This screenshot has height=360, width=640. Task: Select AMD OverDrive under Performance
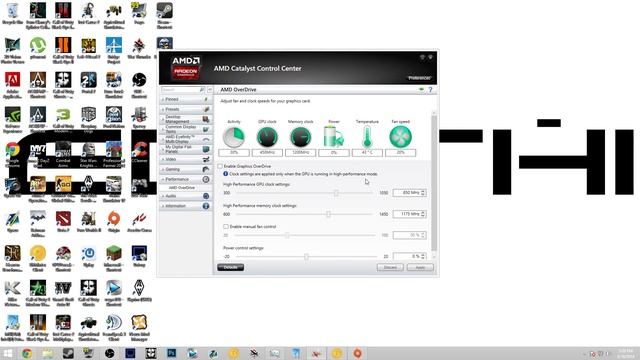pos(182,188)
